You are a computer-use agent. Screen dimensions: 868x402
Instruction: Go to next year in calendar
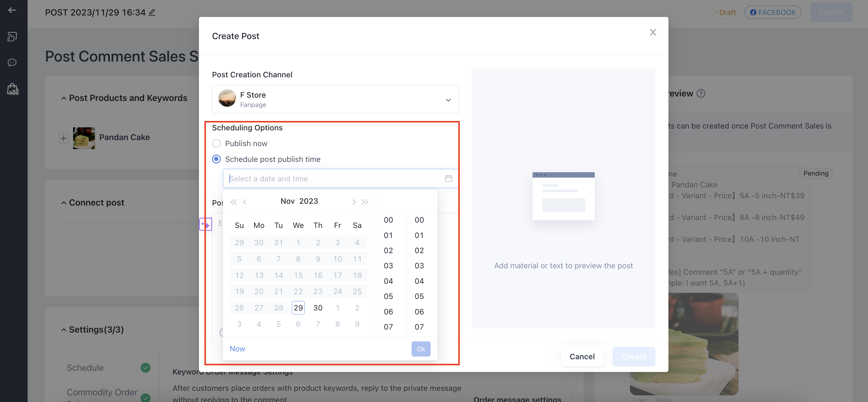coord(365,202)
